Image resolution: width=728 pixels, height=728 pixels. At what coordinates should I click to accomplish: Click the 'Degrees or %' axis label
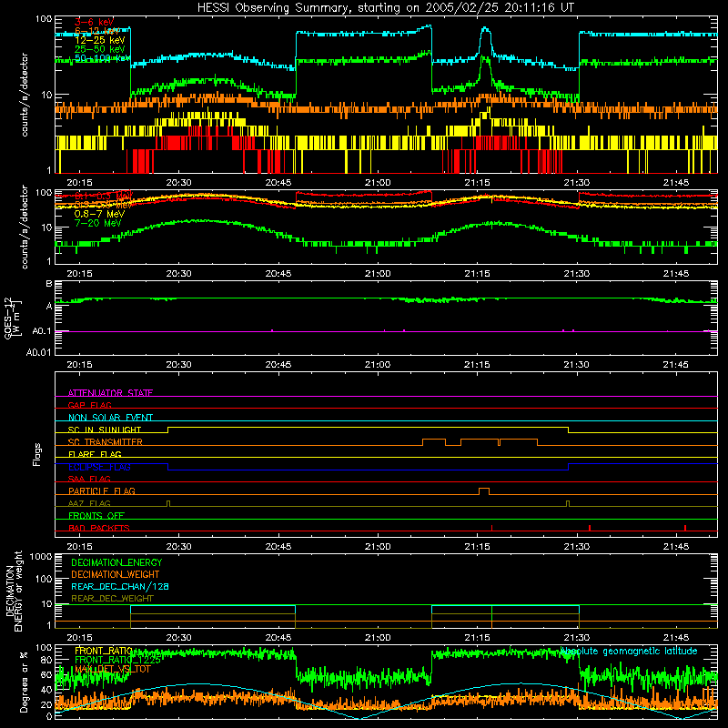[x=24, y=681]
